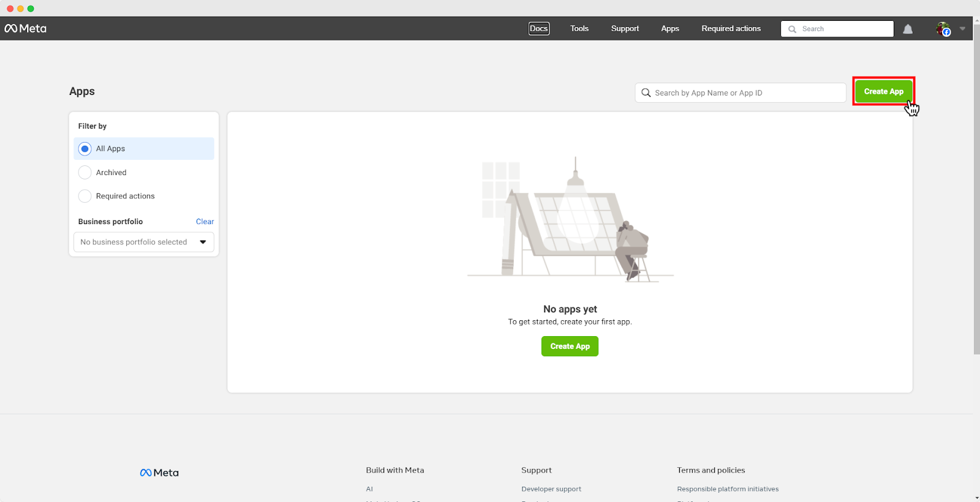The width and height of the screenshot is (980, 502).
Task: Open the Developer support footer link
Action: tap(551, 489)
